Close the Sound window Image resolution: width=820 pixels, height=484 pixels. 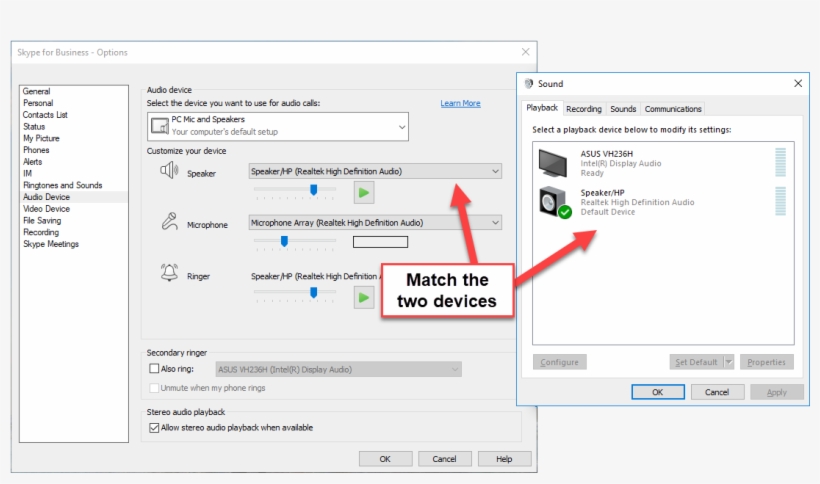[x=798, y=83]
